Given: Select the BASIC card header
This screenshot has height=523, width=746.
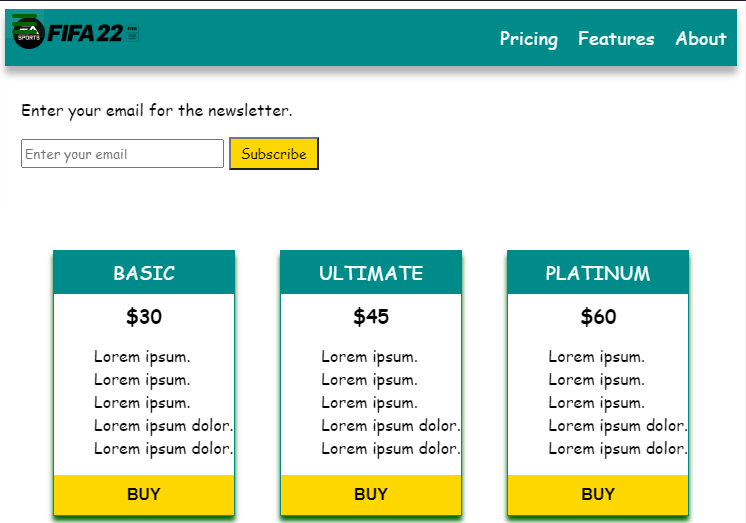Looking at the screenshot, I should coord(144,273).
